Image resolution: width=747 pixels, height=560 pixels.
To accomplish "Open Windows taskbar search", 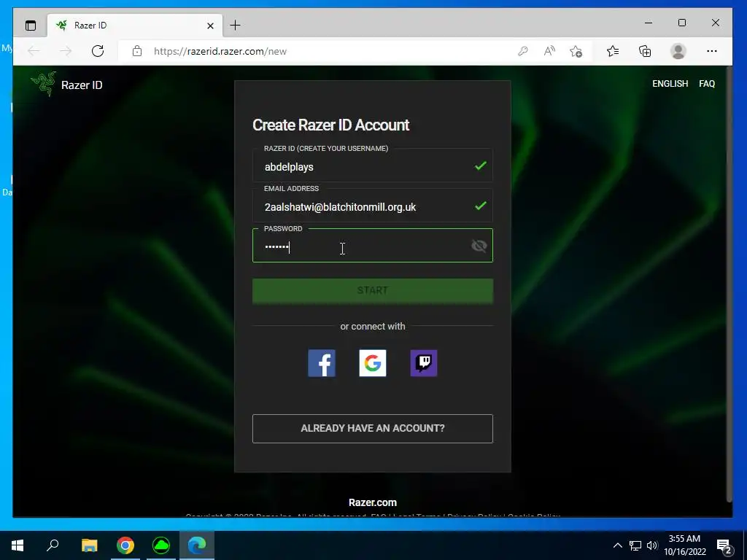I will coord(53,545).
